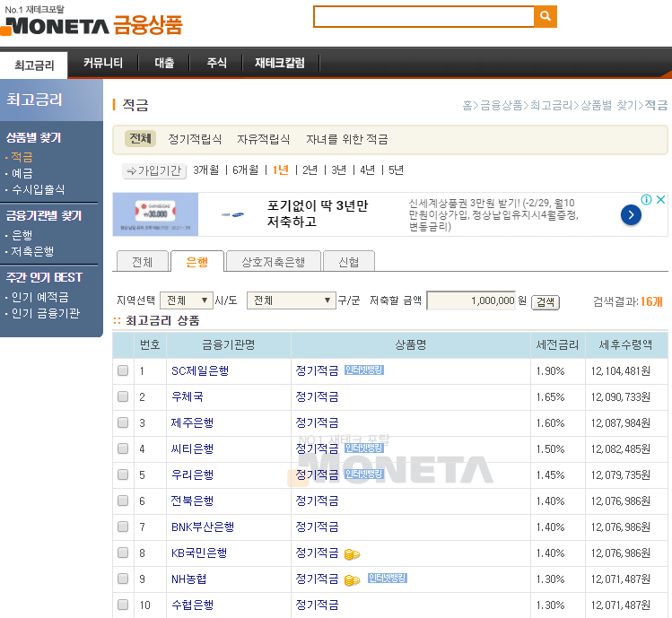Select the 전체 savings type filter
672x618 pixels.
141,139
